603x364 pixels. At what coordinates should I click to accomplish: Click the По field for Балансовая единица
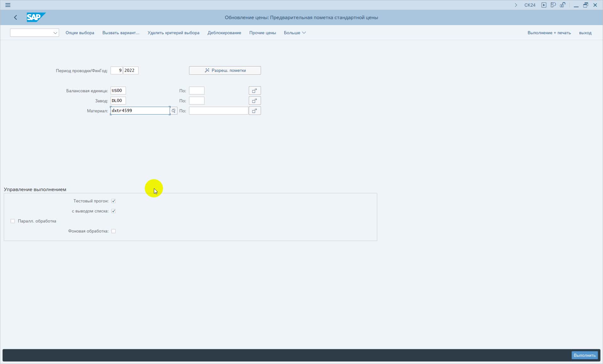[197, 91]
